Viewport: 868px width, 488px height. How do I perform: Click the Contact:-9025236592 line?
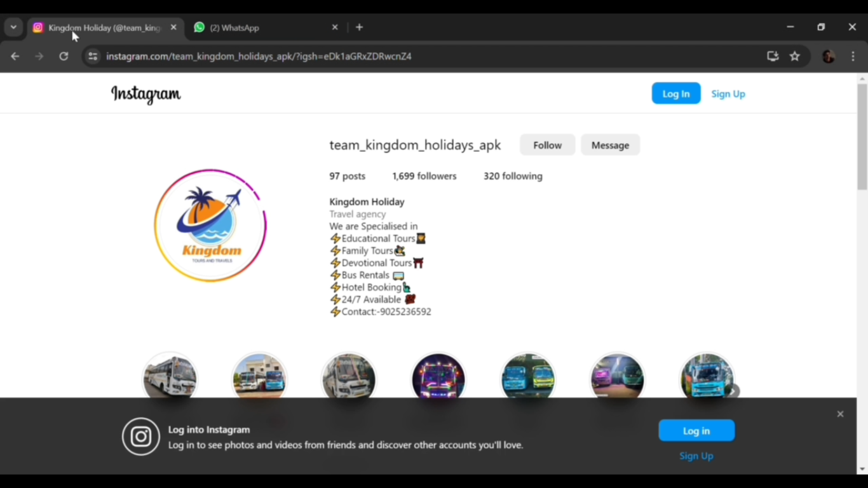coord(381,312)
